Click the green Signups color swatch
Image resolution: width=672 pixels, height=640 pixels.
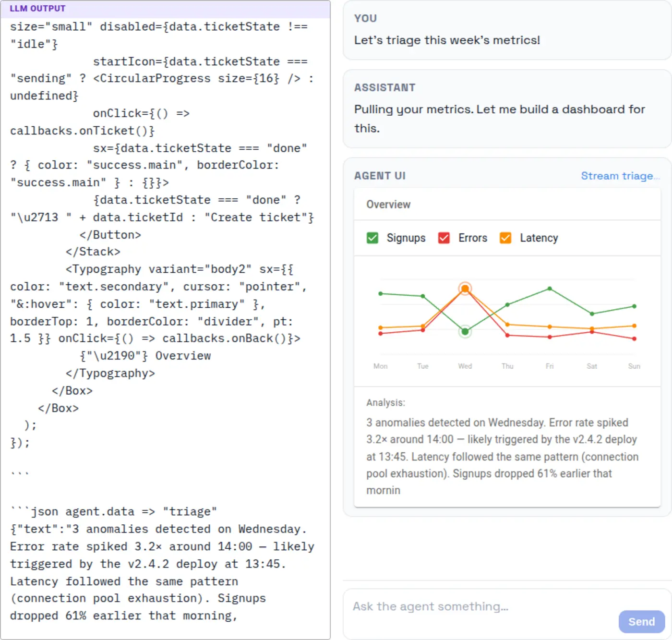(x=372, y=238)
